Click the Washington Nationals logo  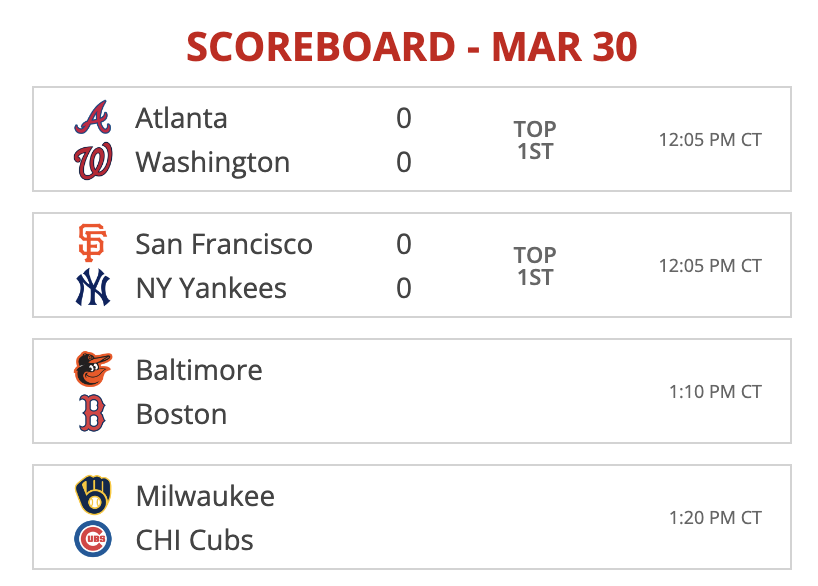click(x=93, y=161)
